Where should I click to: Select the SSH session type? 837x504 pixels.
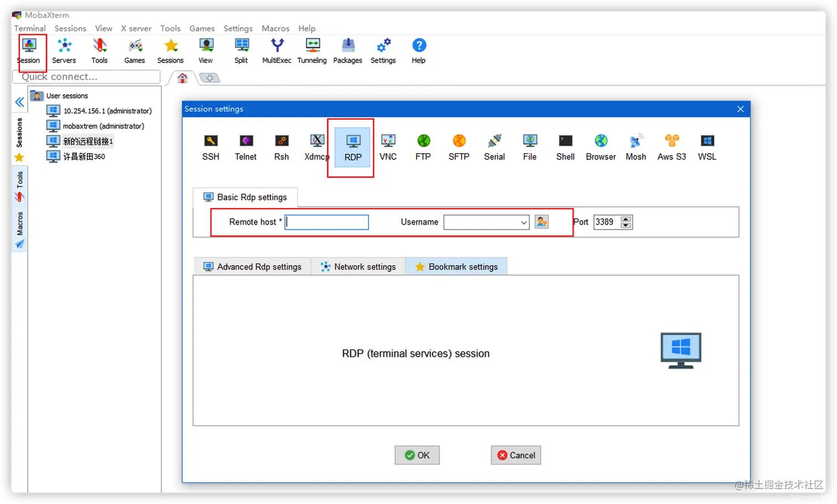211,148
